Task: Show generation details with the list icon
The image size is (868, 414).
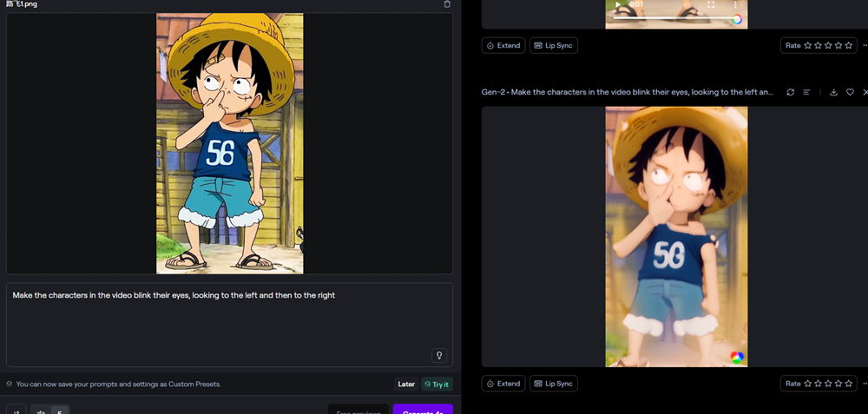Action: click(x=806, y=92)
